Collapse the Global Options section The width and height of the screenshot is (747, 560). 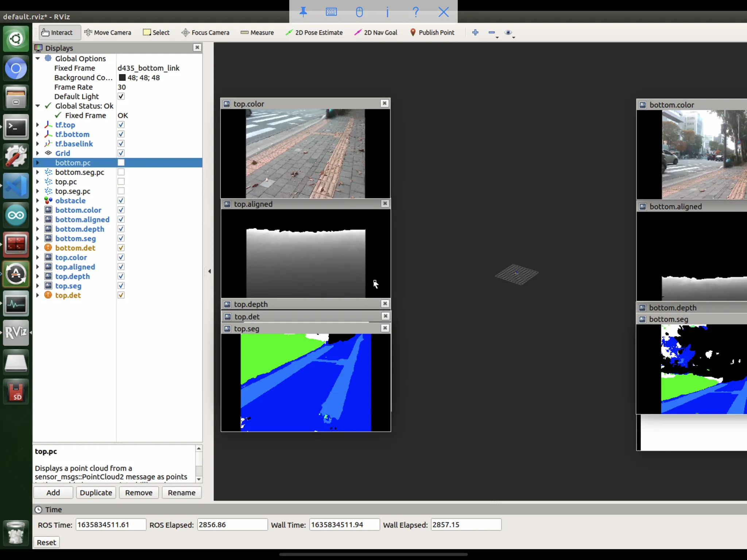(38, 58)
